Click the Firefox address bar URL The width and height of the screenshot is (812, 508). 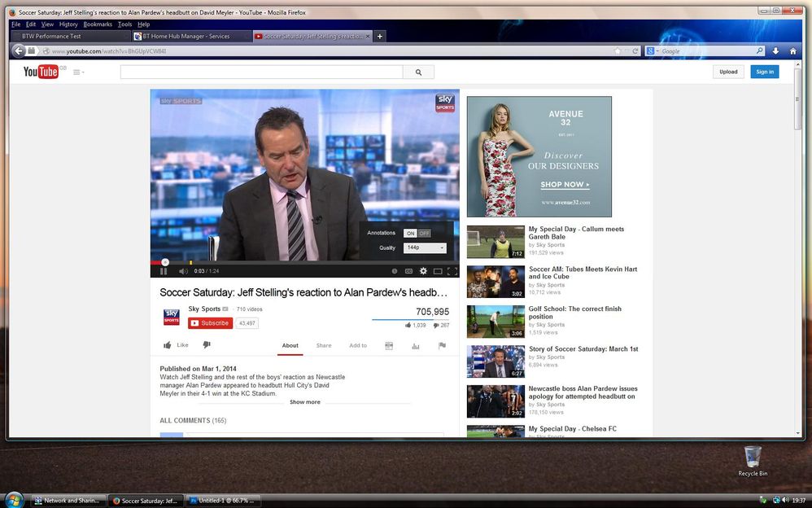click(109, 51)
